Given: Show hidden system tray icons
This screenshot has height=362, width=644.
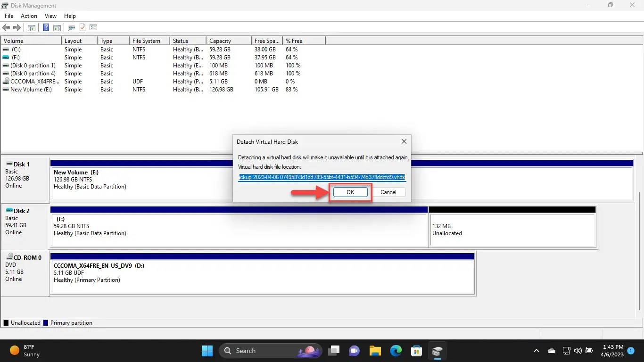Looking at the screenshot, I should 536,351.
